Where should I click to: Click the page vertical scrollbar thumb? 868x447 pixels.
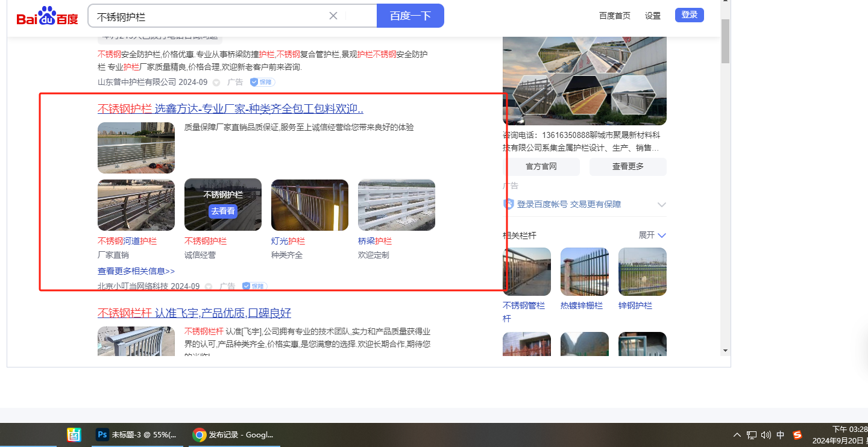click(725, 41)
